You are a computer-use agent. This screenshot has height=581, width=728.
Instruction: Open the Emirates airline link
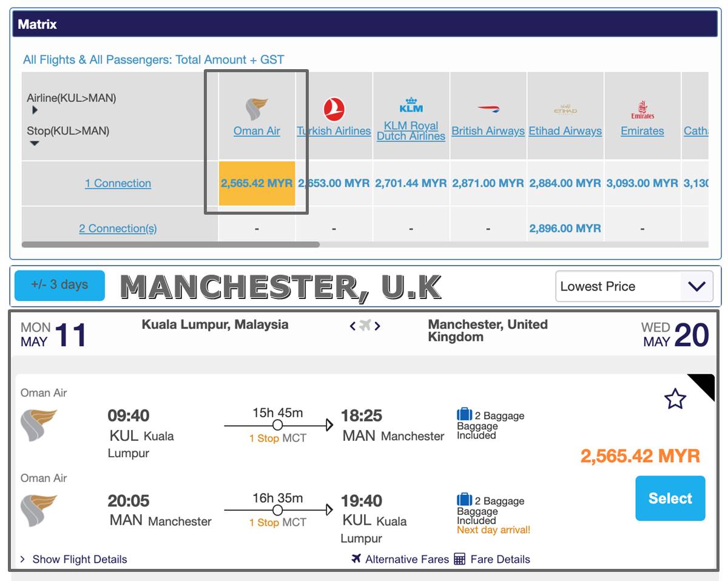[642, 131]
